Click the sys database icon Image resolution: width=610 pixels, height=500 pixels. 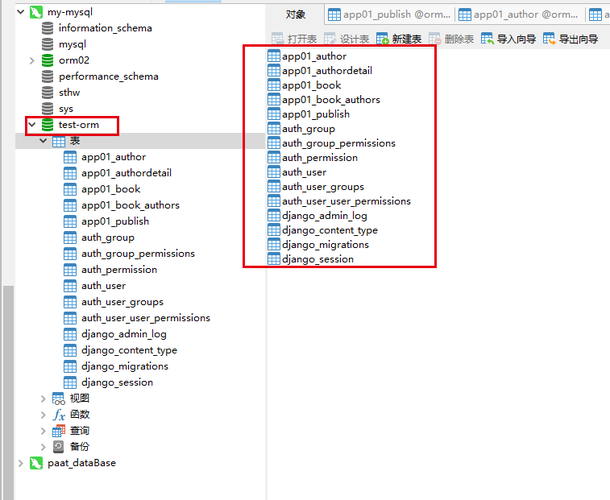(x=47, y=109)
